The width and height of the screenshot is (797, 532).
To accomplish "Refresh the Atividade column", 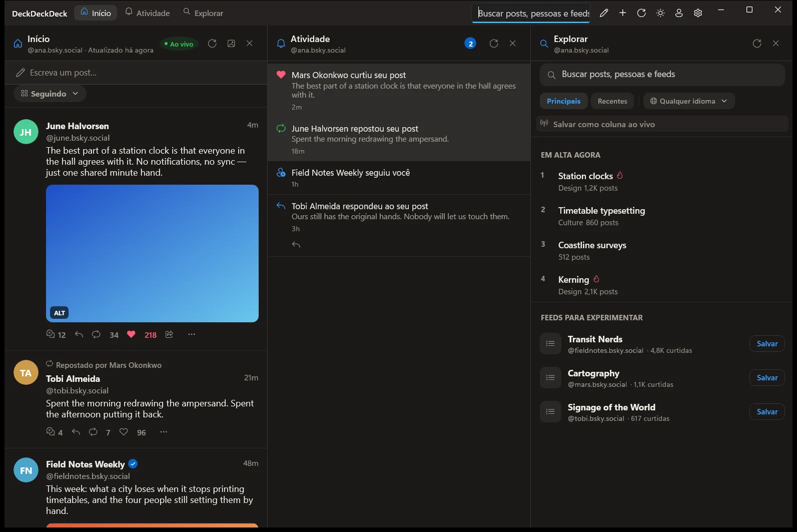I will coord(494,44).
